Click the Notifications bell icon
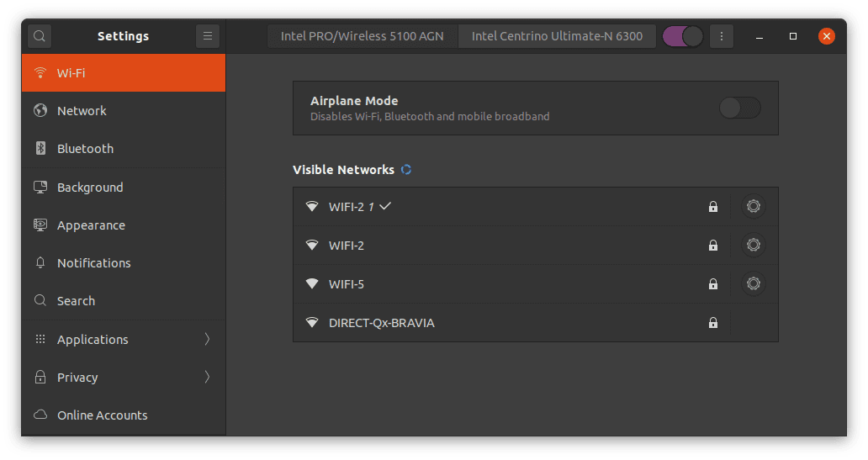 (x=40, y=263)
